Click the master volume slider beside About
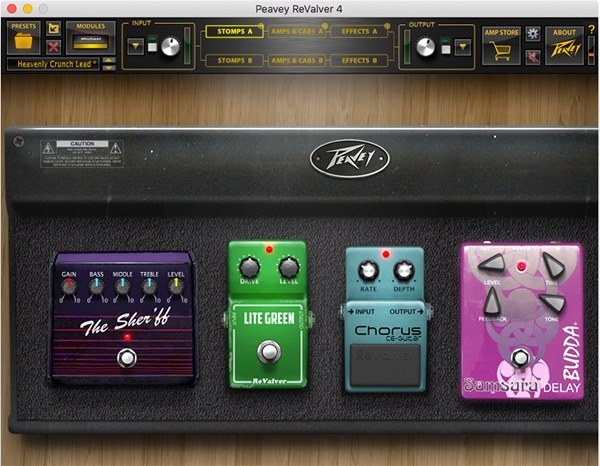The image size is (600, 466). click(591, 50)
